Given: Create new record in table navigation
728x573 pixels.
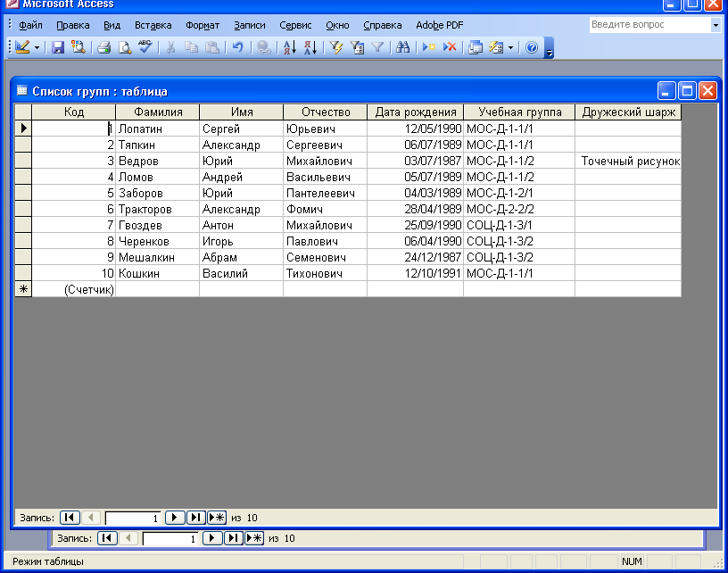Looking at the screenshot, I should tap(217, 518).
